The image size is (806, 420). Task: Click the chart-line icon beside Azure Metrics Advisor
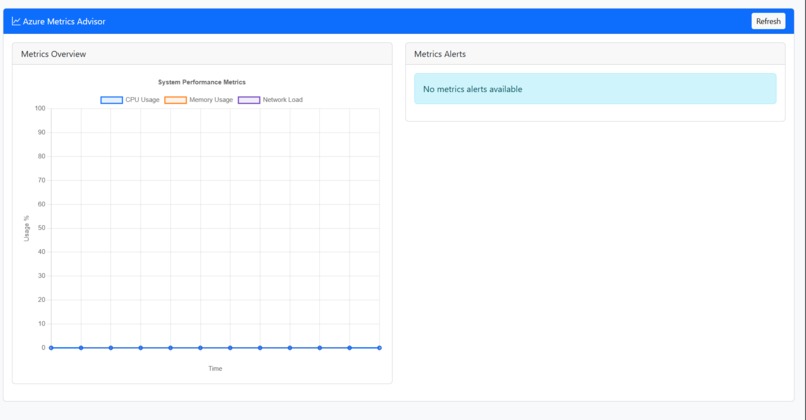point(16,21)
